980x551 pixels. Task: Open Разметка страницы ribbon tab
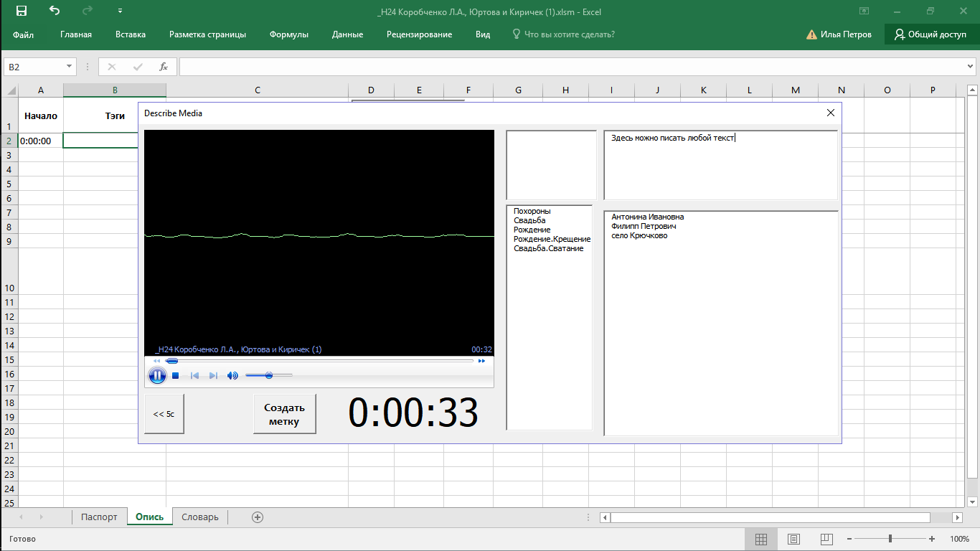click(207, 34)
